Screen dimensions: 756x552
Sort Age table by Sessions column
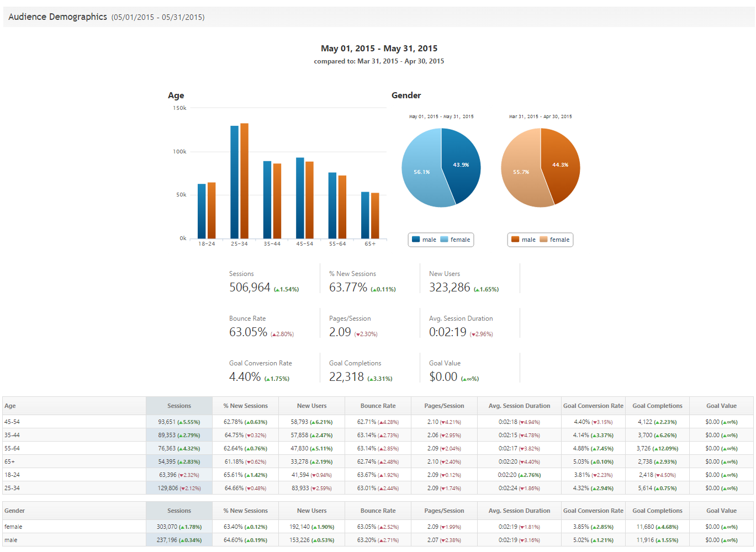tap(179, 406)
